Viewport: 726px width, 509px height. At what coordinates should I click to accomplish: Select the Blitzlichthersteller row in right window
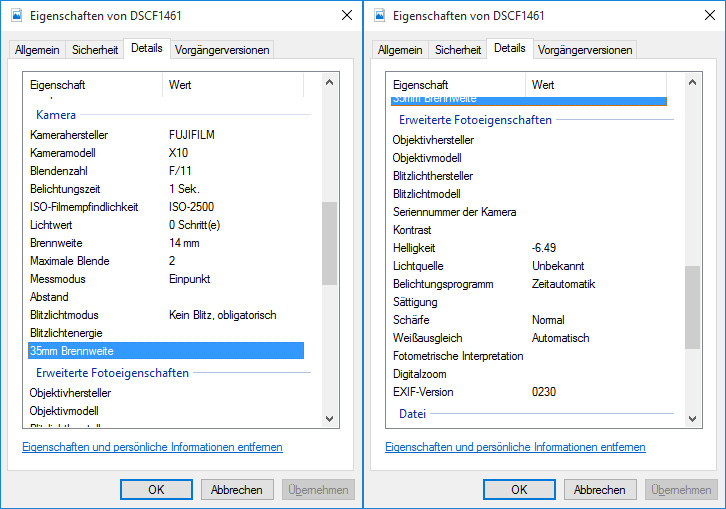[529, 176]
